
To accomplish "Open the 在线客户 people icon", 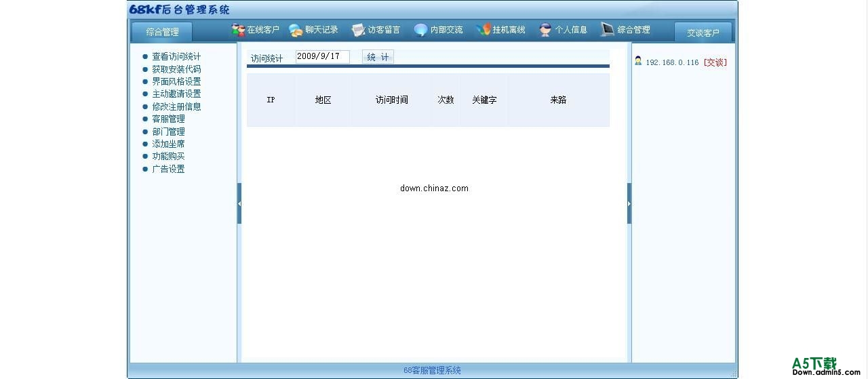I will point(238,30).
